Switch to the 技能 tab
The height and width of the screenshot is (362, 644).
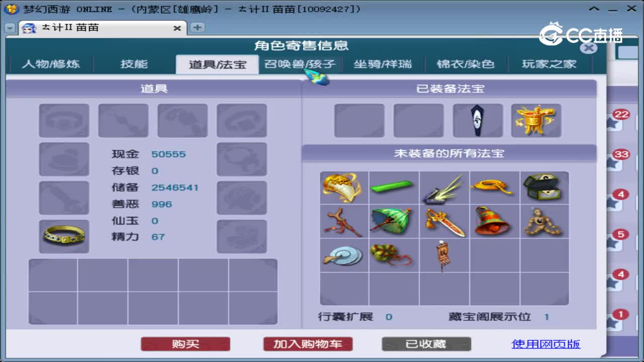(x=134, y=64)
